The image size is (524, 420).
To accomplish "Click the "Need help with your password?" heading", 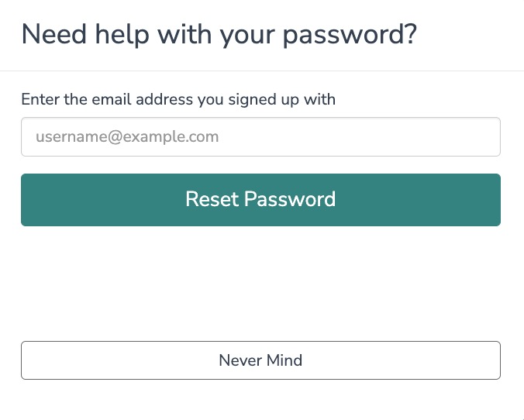I will click(x=219, y=35).
